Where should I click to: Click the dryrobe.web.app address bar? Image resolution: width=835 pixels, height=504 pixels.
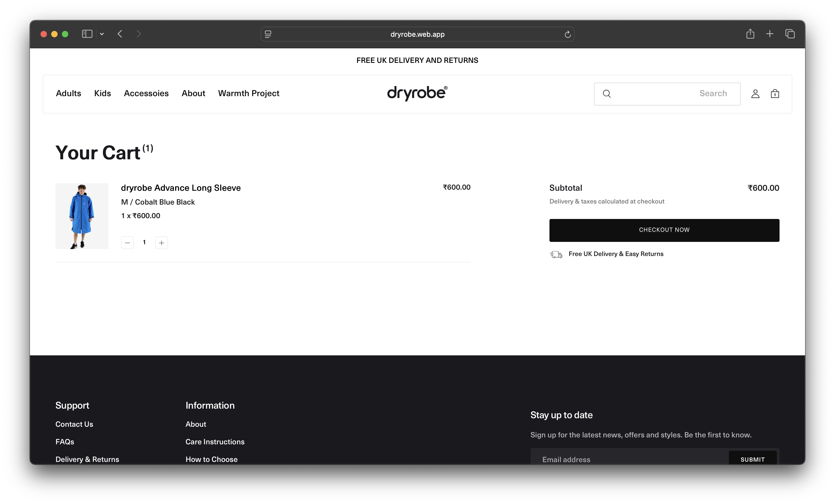417,34
